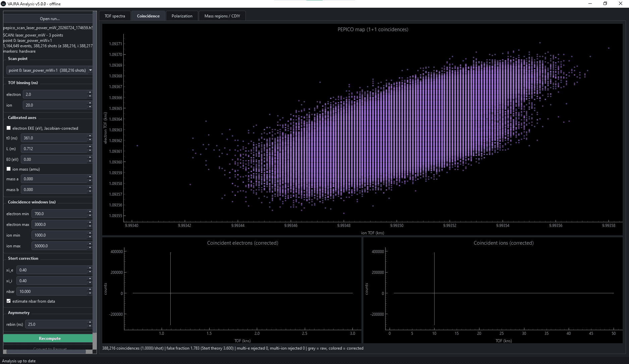Uncheck estimate nbar from data

point(9,301)
